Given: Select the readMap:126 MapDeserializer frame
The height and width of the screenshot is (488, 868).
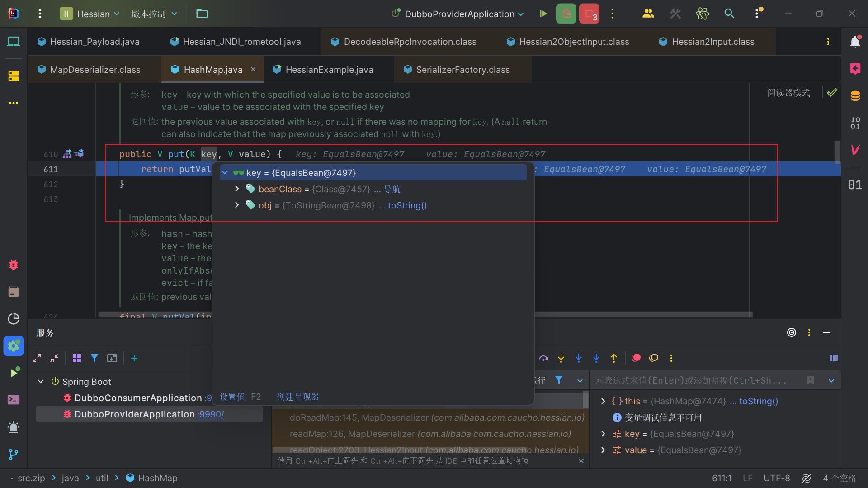Looking at the screenshot, I should tap(430, 434).
